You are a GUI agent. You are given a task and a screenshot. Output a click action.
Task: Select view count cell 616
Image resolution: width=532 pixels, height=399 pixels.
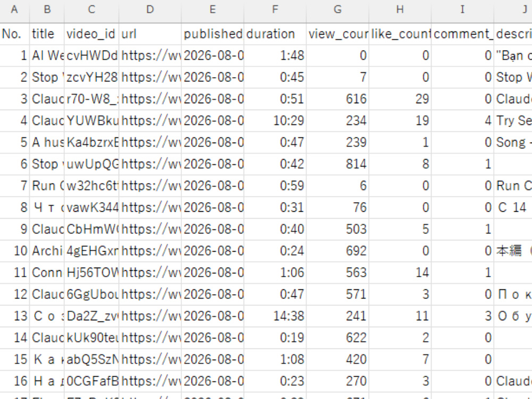338,99
